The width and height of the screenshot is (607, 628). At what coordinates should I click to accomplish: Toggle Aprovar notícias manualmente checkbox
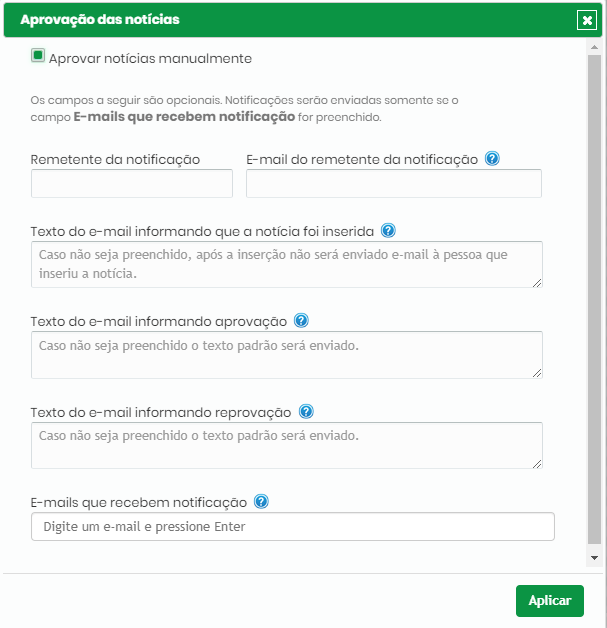[x=38, y=56]
